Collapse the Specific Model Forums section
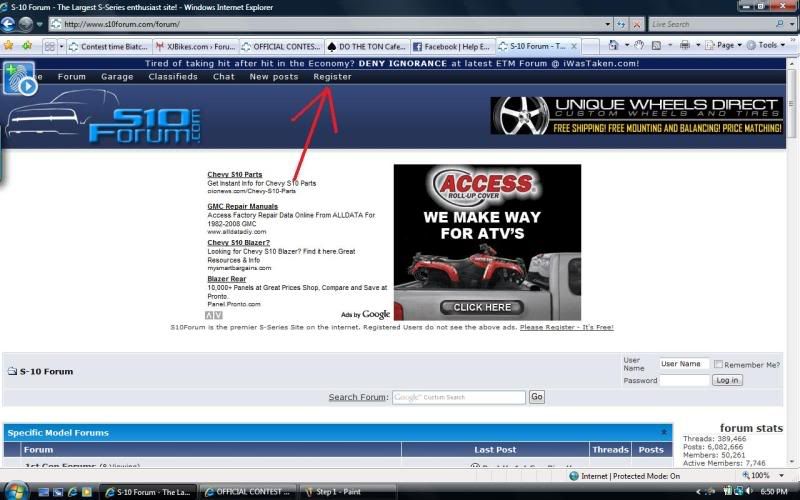Viewport: 800px width, 500px height. pos(664,432)
